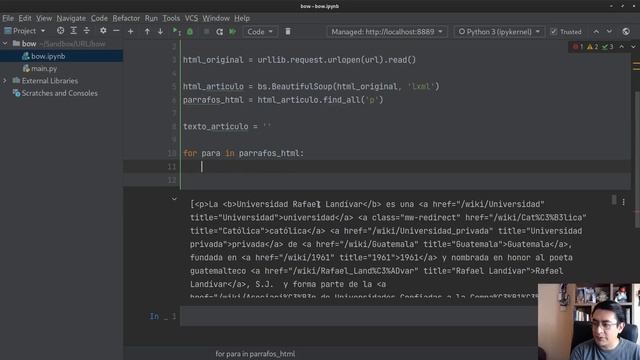Move cell down with down arrow
Image resolution: width=640 pixels, height=360 pixels.
coord(160,31)
